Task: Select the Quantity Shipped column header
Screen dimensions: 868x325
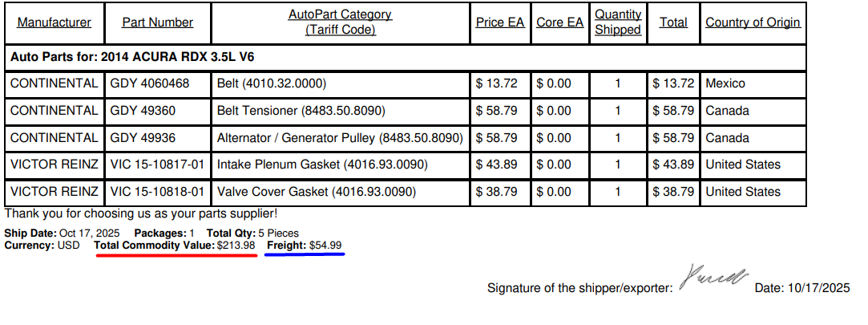Action: click(x=617, y=22)
